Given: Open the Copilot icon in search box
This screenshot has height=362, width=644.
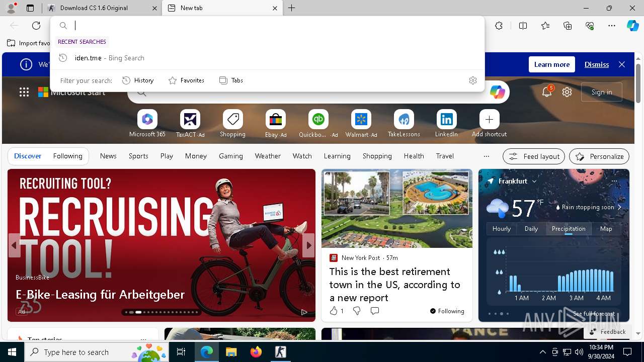Looking at the screenshot, I should click(x=497, y=92).
